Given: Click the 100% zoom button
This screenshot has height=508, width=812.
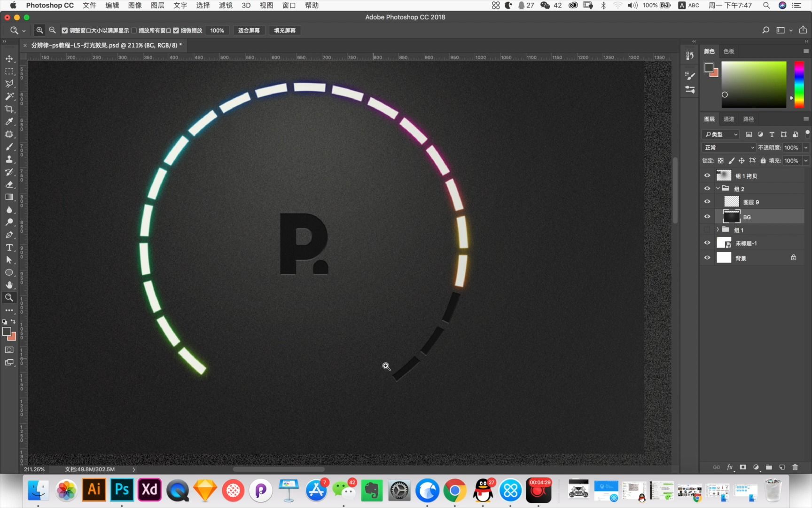Looking at the screenshot, I should pyautogui.click(x=217, y=30).
